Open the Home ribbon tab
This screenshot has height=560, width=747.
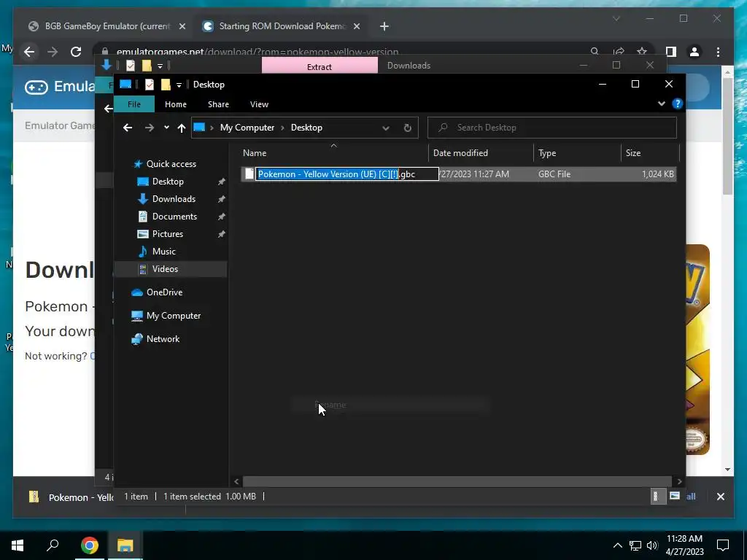click(176, 104)
